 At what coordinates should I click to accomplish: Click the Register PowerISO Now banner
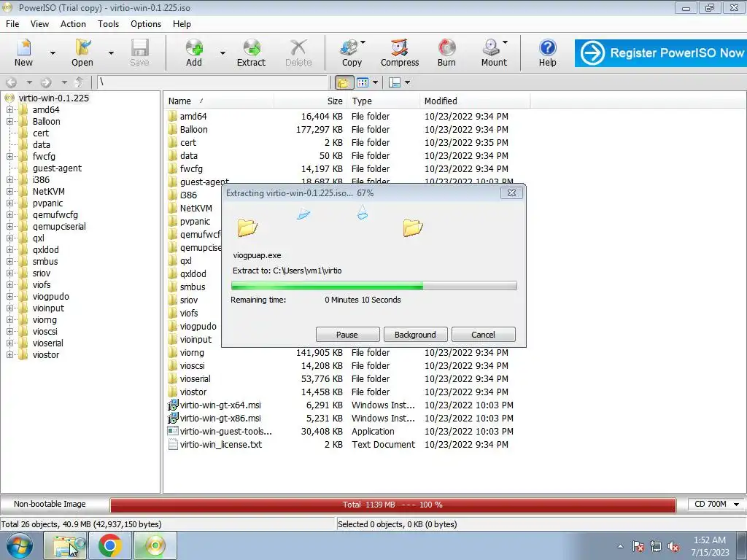click(x=660, y=52)
